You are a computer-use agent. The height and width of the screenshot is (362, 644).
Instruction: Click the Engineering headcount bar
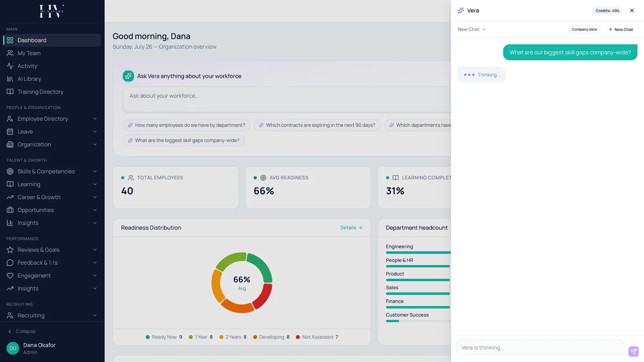pyautogui.click(x=418, y=252)
